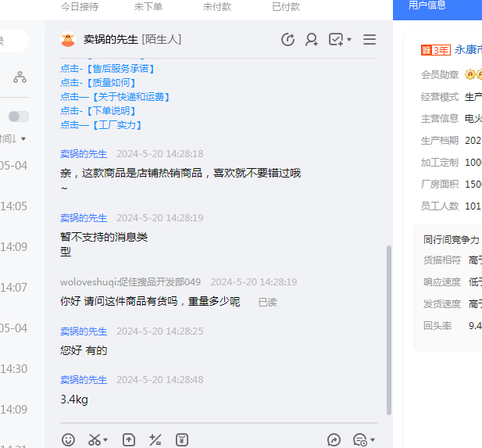
Task: Click the organization tree icon in sidebar
Action: point(20,77)
